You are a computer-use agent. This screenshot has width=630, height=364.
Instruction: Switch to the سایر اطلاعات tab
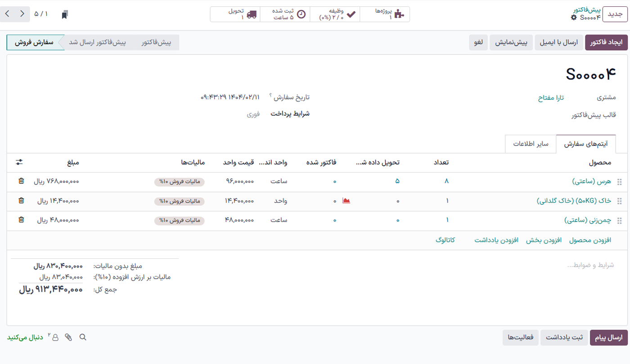531,143
